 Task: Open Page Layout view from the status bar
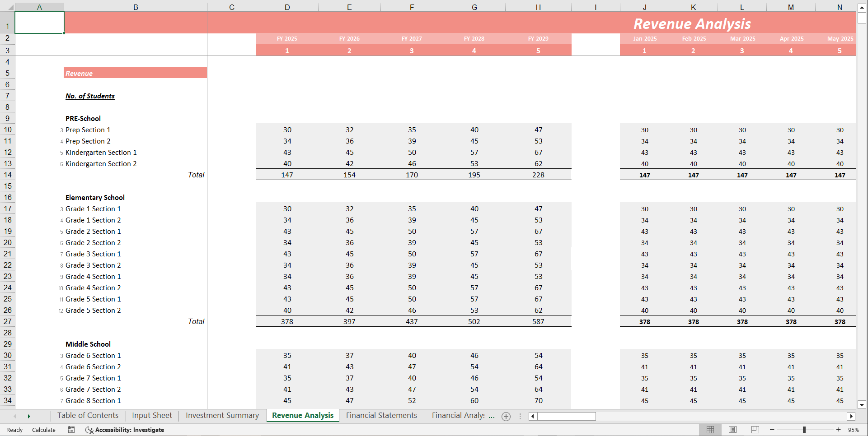pyautogui.click(x=732, y=430)
